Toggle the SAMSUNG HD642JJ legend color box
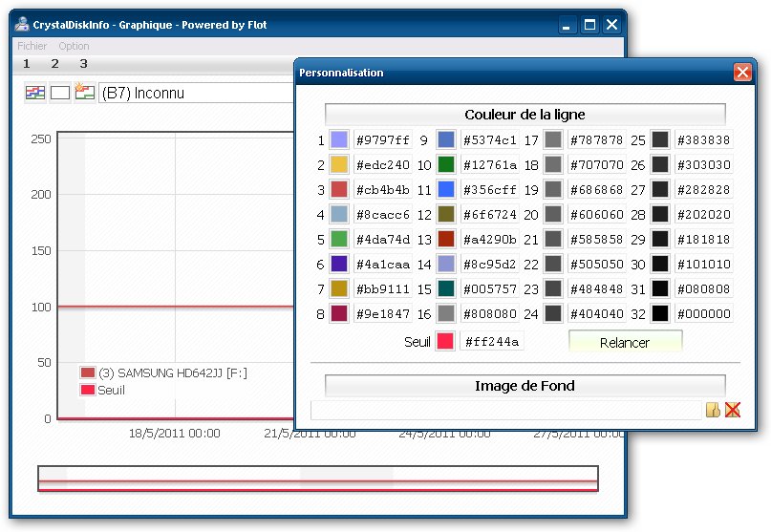This screenshot has width=771, height=532. pos(88,373)
